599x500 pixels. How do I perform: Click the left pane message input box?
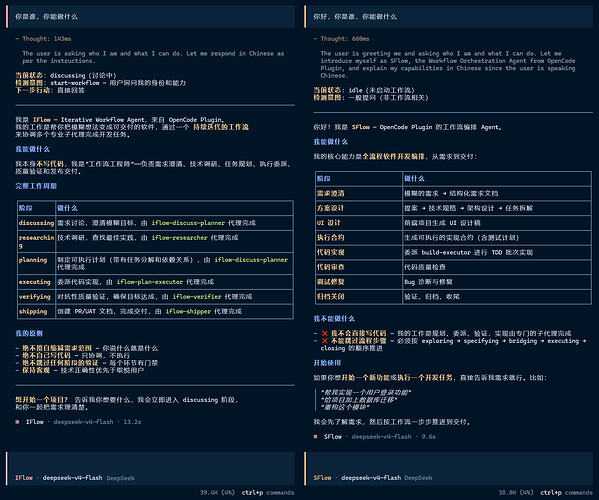[151, 469]
